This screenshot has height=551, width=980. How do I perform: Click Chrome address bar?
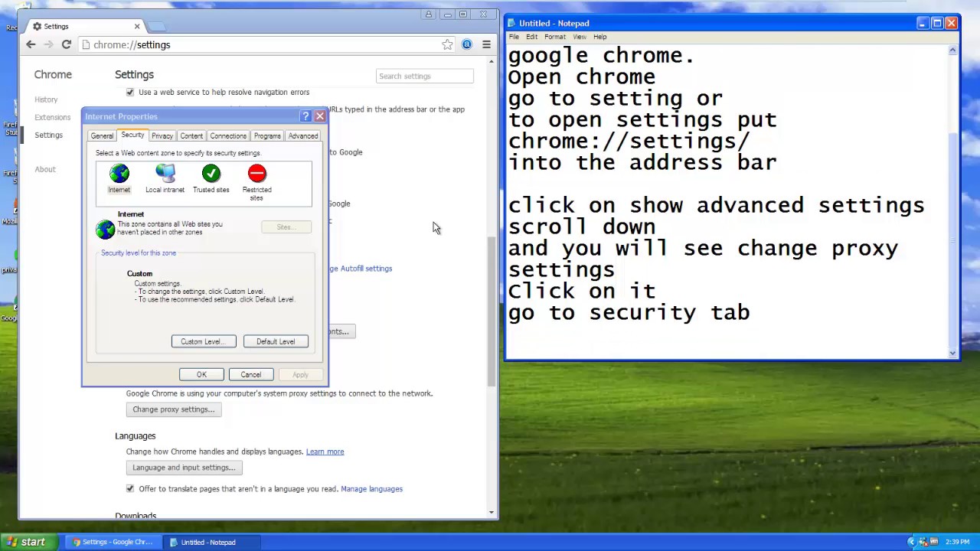[x=268, y=44]
